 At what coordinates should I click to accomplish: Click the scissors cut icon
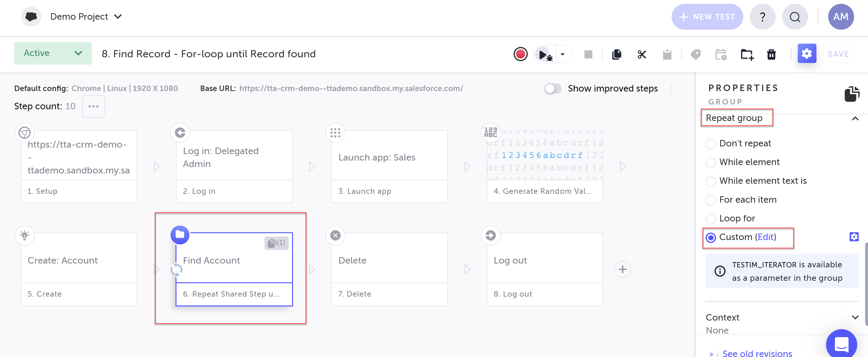(642, 54)
